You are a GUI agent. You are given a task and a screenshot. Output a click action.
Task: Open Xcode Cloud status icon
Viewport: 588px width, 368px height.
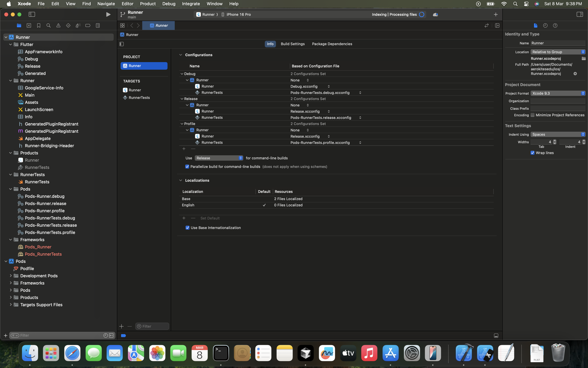435,15
